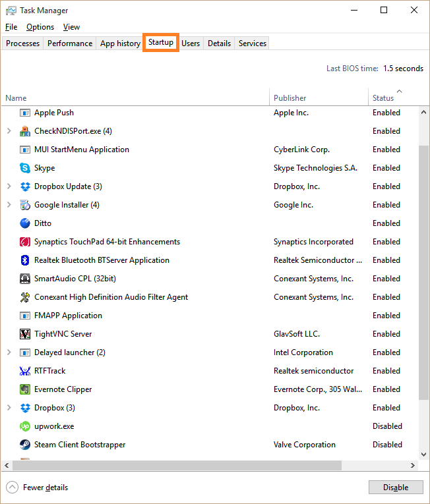Click the Disabled status of upwork.exe
Screen dimensions: 430x504
(387, 426)
